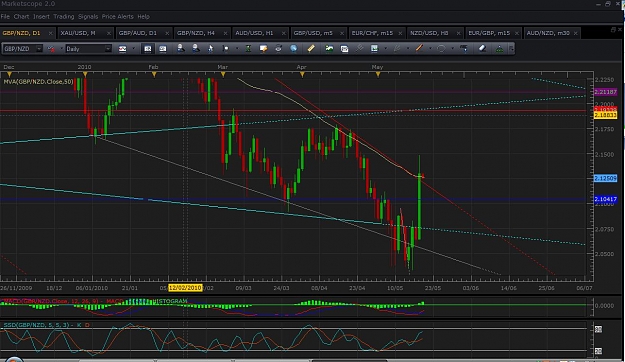Open the Trading menu
625x362 pixels.
coord(64,16)
